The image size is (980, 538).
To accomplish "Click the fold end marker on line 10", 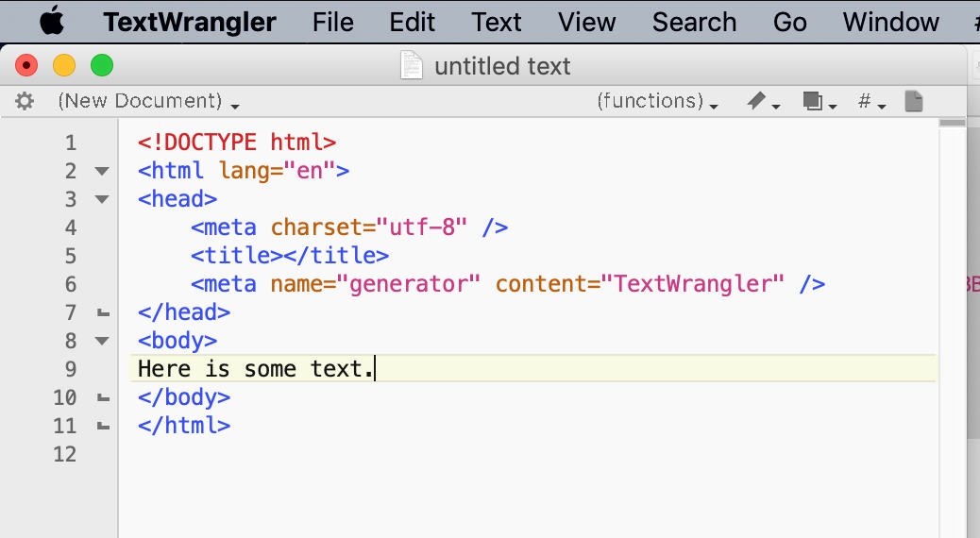I will click(x=102, y=398).
